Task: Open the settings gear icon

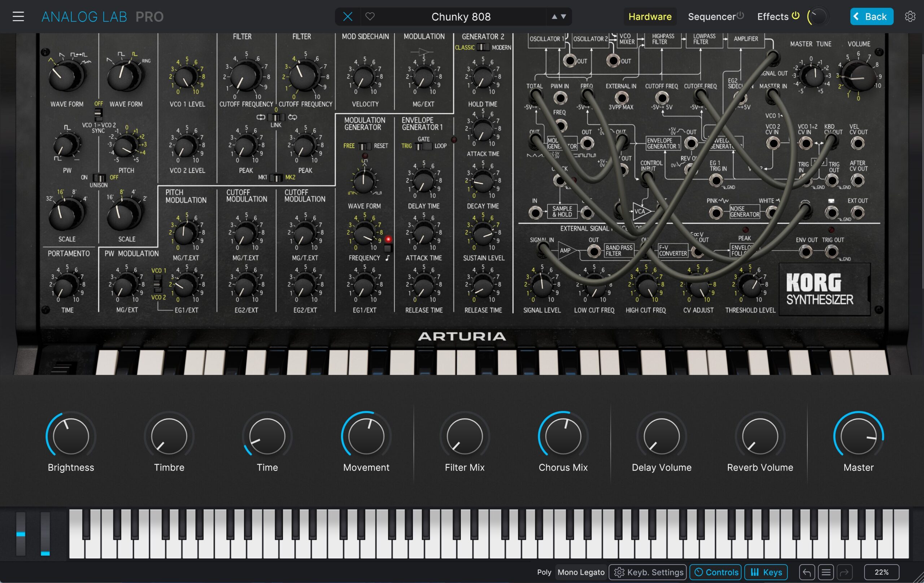Action: (x=910, y=17)
